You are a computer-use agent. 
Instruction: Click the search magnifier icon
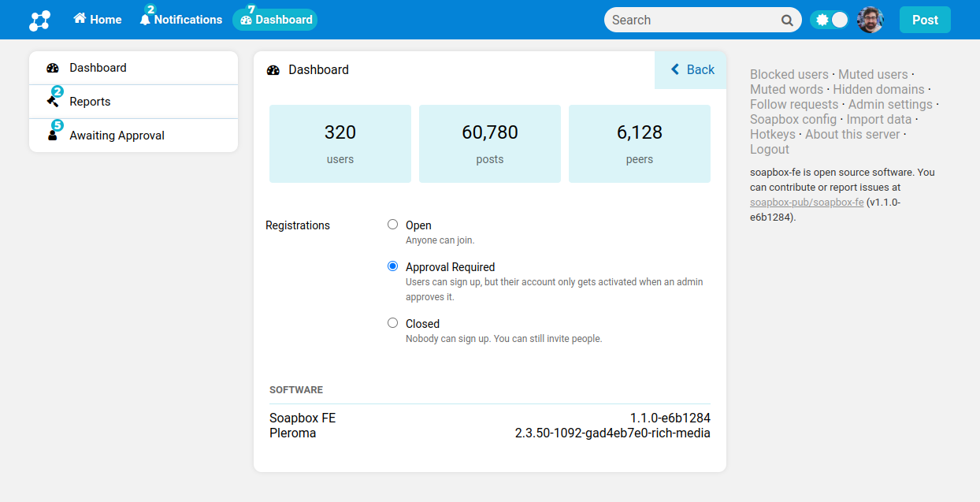(x=787, y=20)
